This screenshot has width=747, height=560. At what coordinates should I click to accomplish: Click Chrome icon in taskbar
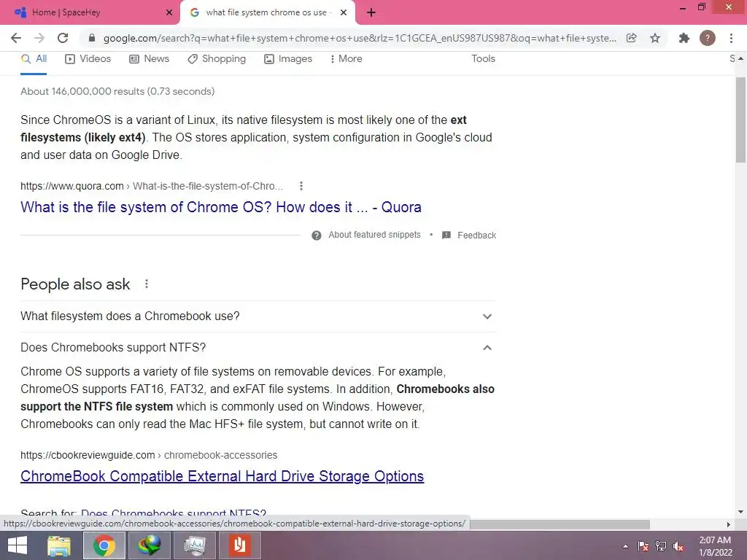click(x=104, y=545)
